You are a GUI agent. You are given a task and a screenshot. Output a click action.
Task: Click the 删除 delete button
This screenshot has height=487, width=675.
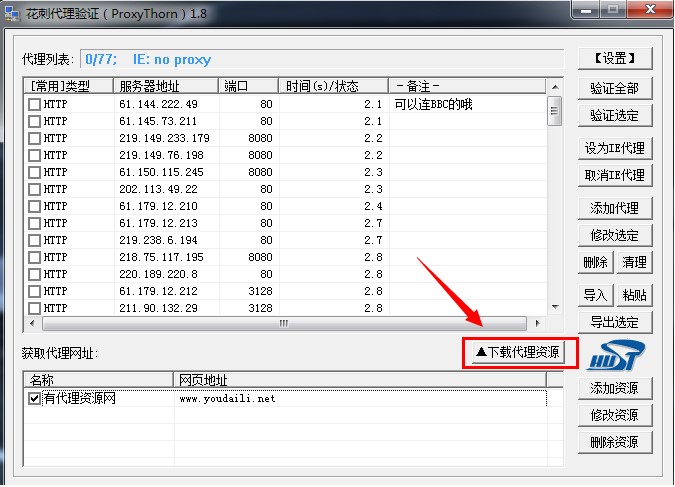[595, 263]
